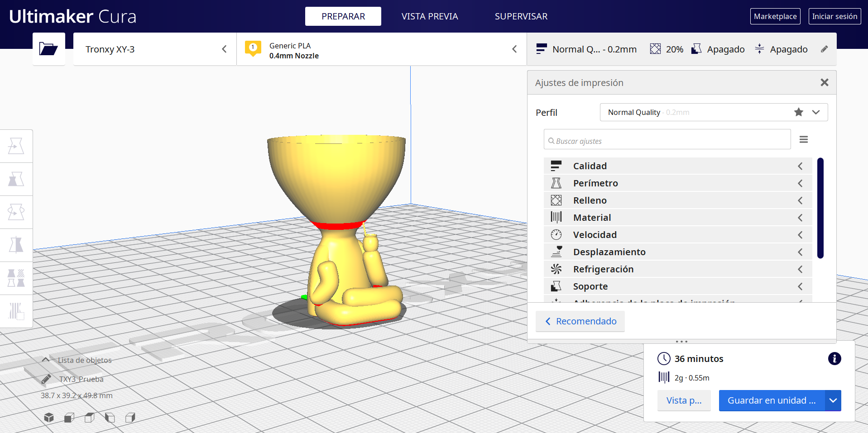Click the 38.7 x 39.2 x 49.8 mm dimensions text
Screen dimensions: 868x433
point(77,395)
